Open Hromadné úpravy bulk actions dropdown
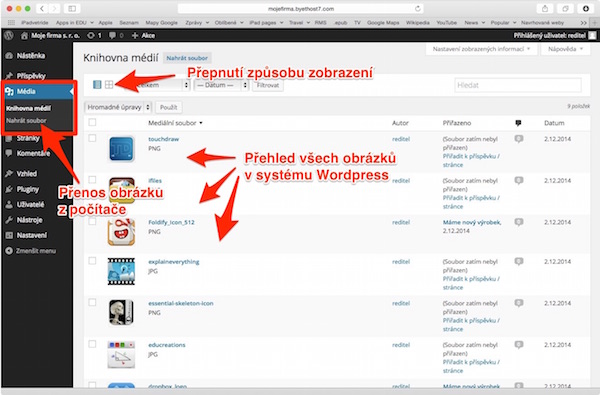The height and width of the screenshot is (395, 600). [118, 107]
